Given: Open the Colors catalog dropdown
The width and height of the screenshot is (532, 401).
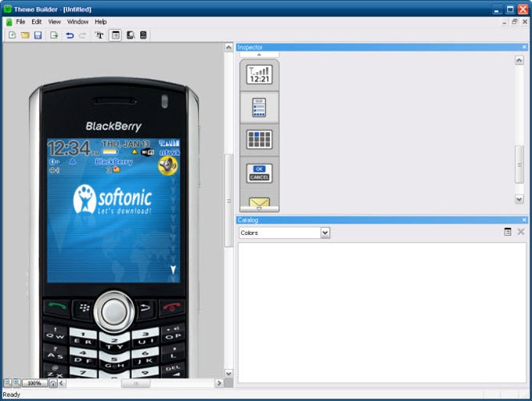Looking at the screenshot, I should [325, 233].
